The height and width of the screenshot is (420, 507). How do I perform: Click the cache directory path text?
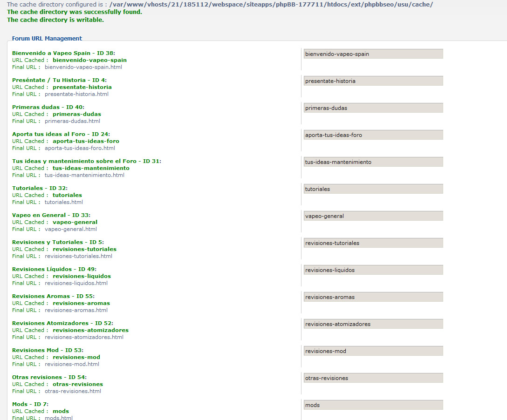(x=271, y=4)
